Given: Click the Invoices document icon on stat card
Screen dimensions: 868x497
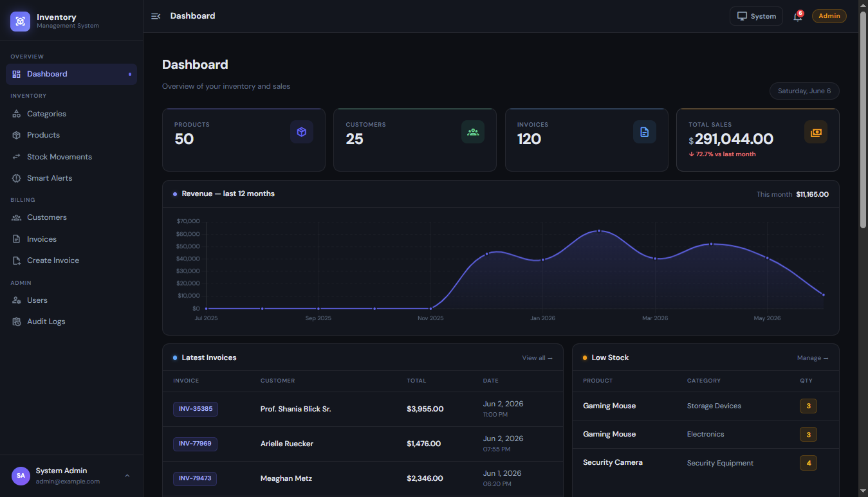Looking at the screenshot, I should (645, 132).
